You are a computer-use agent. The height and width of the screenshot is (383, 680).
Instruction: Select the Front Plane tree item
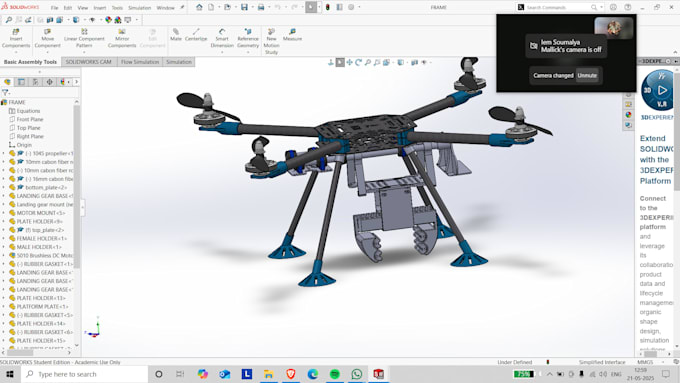point(29,119)
